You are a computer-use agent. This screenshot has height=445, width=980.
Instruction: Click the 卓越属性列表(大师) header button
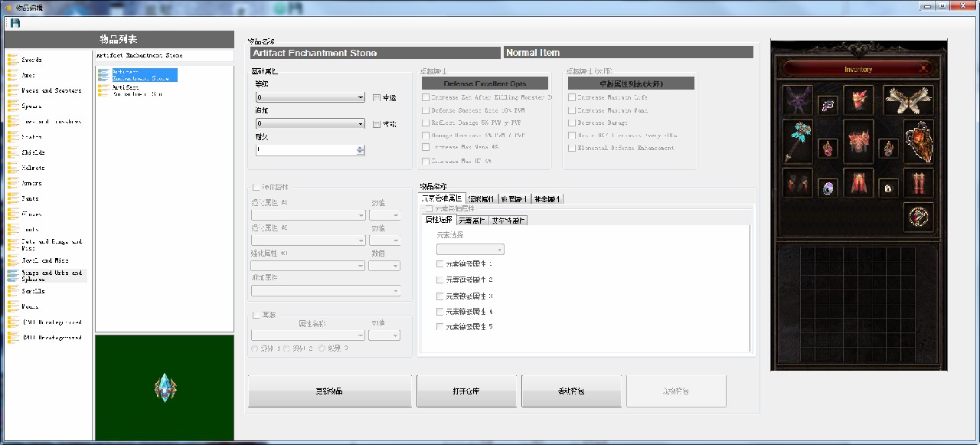[631, 83]
